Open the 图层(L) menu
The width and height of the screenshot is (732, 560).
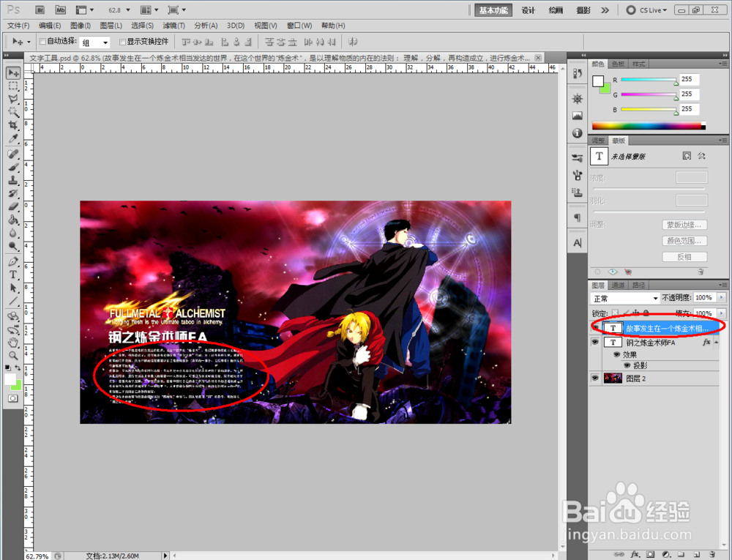pos(111,26)
